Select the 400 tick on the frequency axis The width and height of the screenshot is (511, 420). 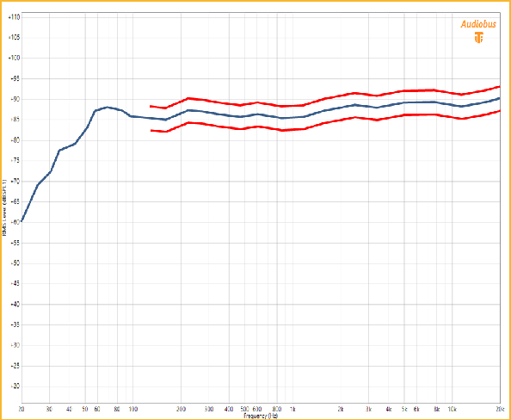coord(229,409)
